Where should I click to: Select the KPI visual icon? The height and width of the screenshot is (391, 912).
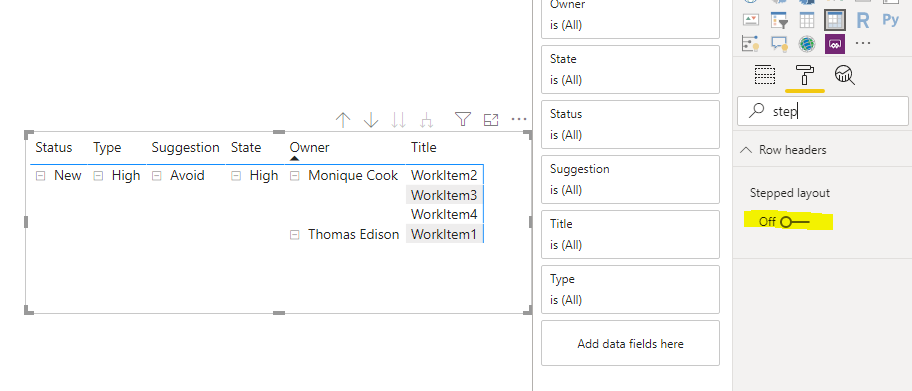[x=751, y=20]
